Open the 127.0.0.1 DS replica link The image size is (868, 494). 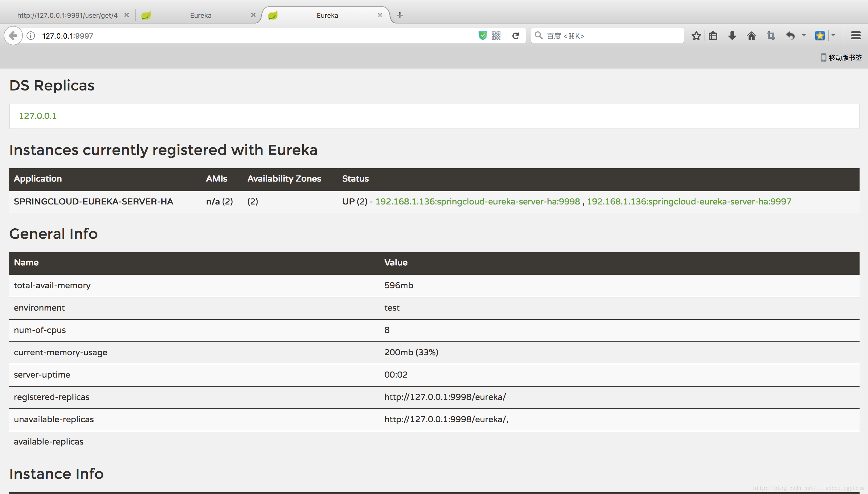coord(38,116)
